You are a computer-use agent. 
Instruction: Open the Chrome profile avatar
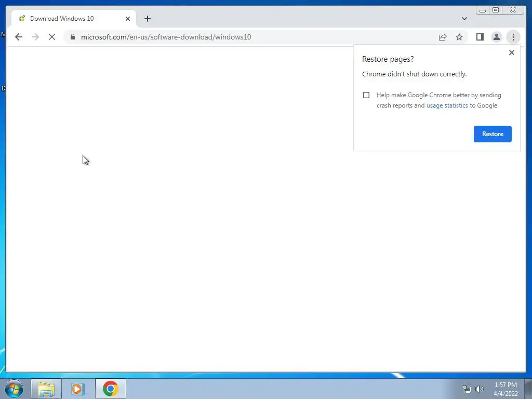click(496, 37)
